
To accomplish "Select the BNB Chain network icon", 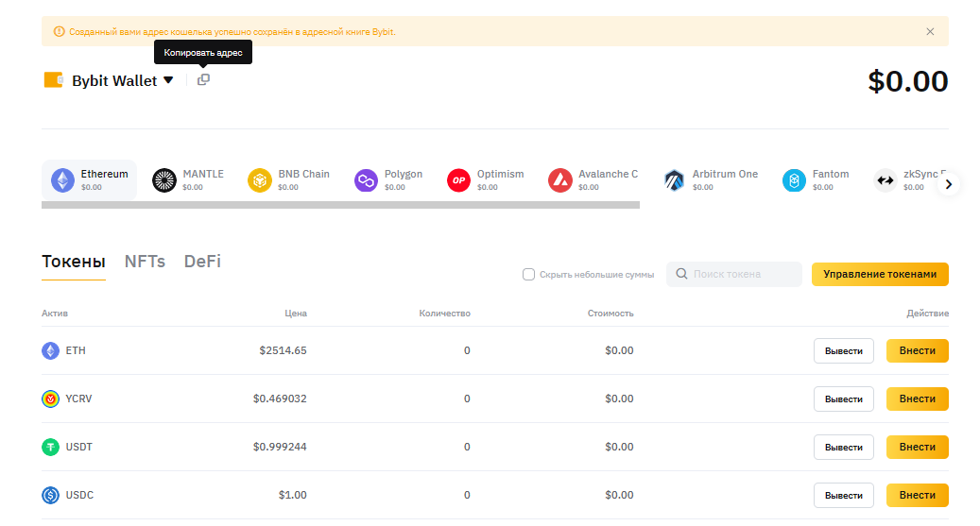I will (x=259, y=180).
